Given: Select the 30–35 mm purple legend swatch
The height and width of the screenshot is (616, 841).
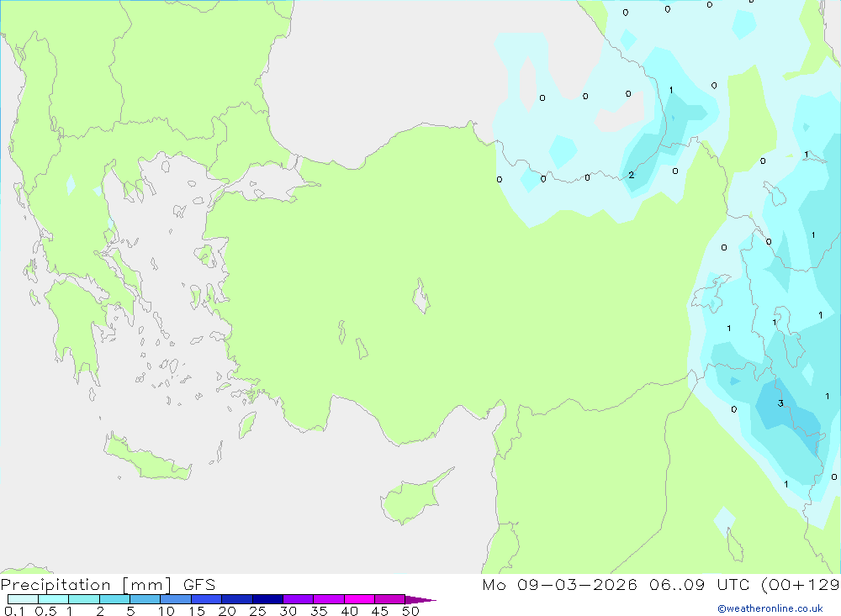Looking at the screenshot, I should click(x=298, y=599).
